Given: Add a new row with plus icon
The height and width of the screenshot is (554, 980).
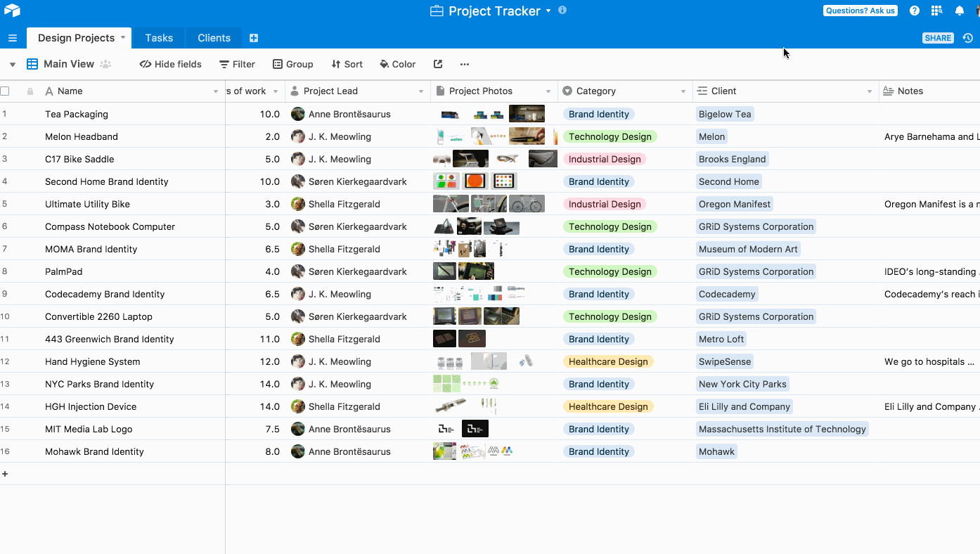Looking at the screenshot, I should [5, 474].
